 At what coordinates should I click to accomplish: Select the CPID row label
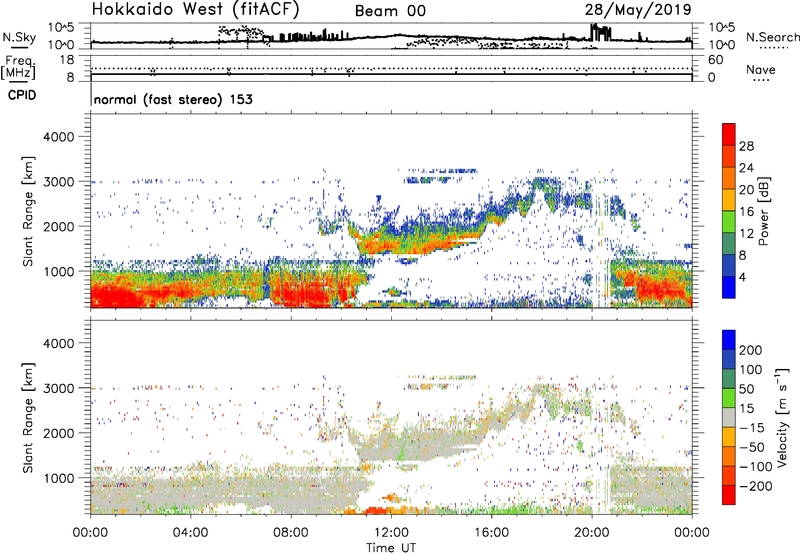point(22,95)
